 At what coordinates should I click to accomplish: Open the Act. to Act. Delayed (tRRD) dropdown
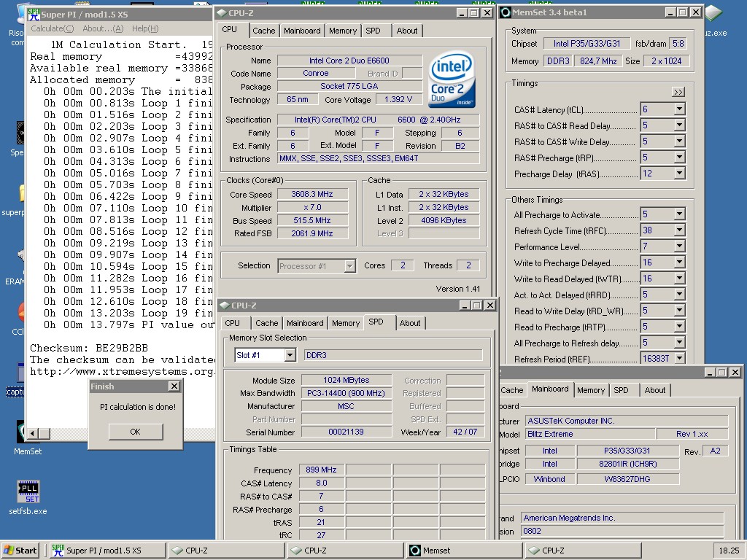pyautogui.click(x=679, y=295)
